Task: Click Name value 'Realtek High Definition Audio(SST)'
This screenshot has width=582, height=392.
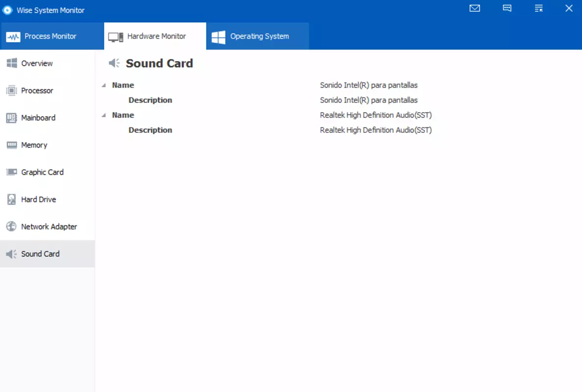Action: [376, 115]
